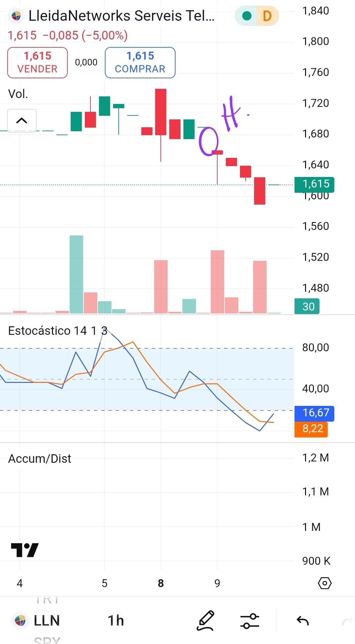This screenshot has width=355, height=644.
Task: Tap the 0,000 spread value
Action: (86, 62)
